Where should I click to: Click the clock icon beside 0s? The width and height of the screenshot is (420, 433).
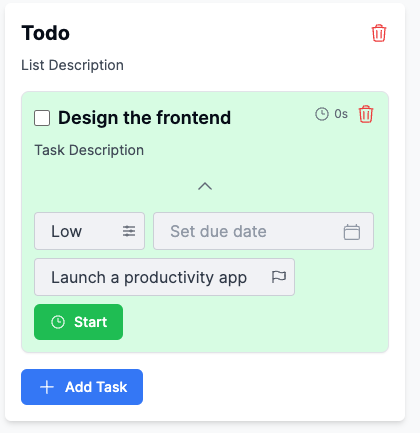click(x=322, y=114)
